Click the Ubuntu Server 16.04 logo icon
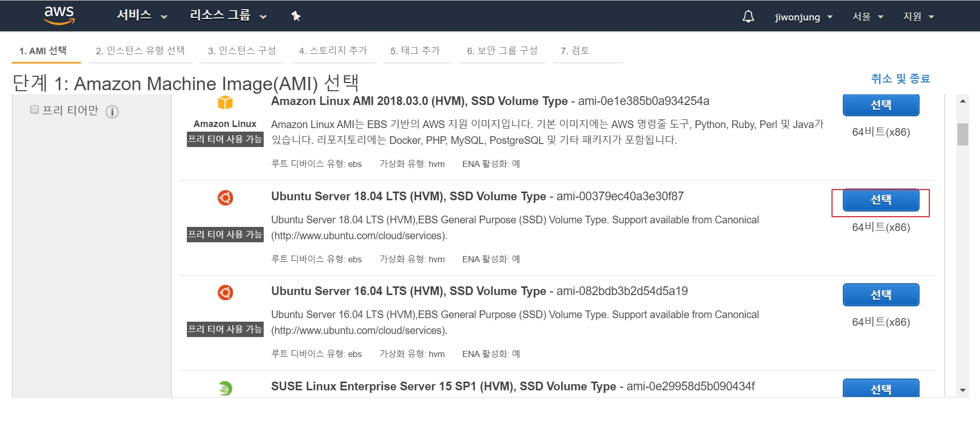The image size is (980, 440). coord(225,292)
